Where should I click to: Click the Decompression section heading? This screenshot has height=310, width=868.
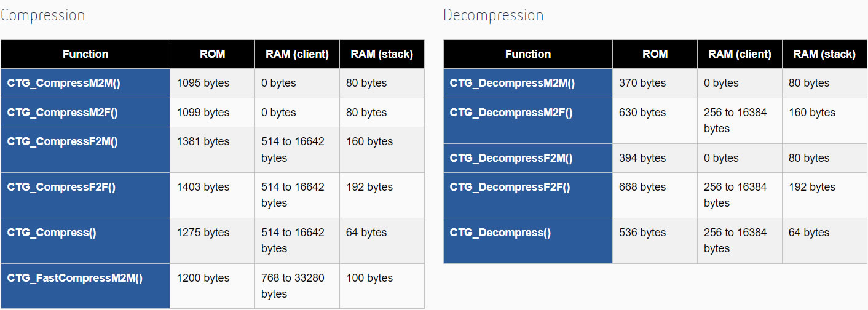click(x=494, y=15)
